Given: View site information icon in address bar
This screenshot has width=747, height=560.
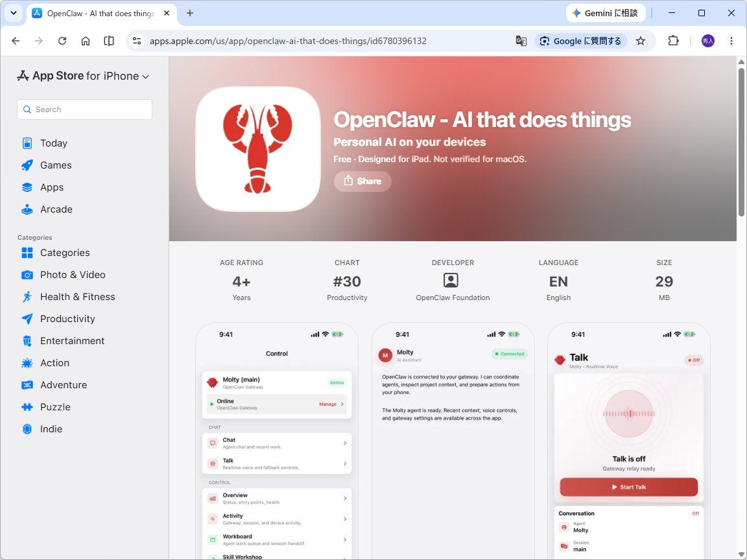Looking at the screenshot, I should coord(137,41).
